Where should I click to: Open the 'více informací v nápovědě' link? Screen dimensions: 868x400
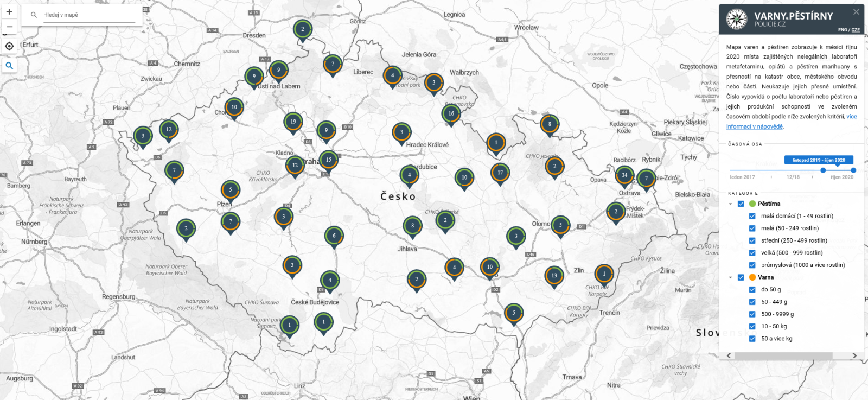pos(755,126)
